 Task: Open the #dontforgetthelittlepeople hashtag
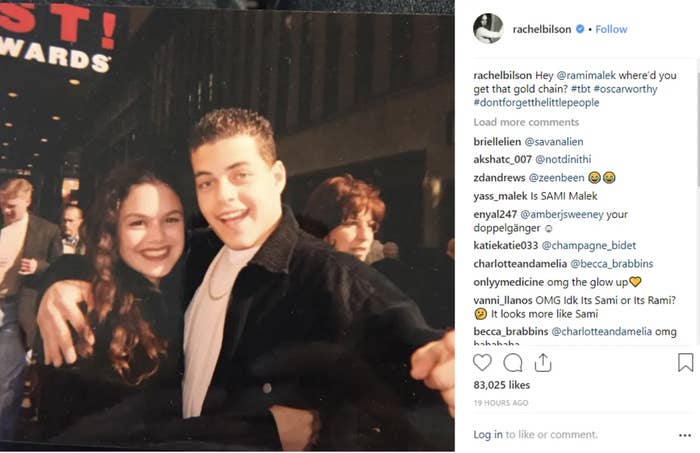pyautogui.click(x=536, y=102)
